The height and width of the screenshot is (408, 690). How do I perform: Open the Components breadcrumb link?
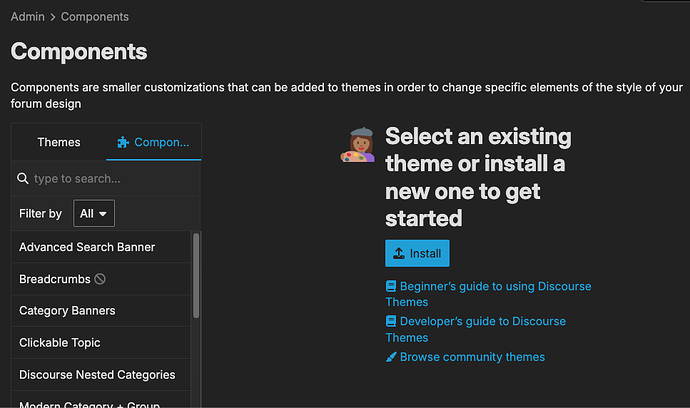click(x=95, y=17)
